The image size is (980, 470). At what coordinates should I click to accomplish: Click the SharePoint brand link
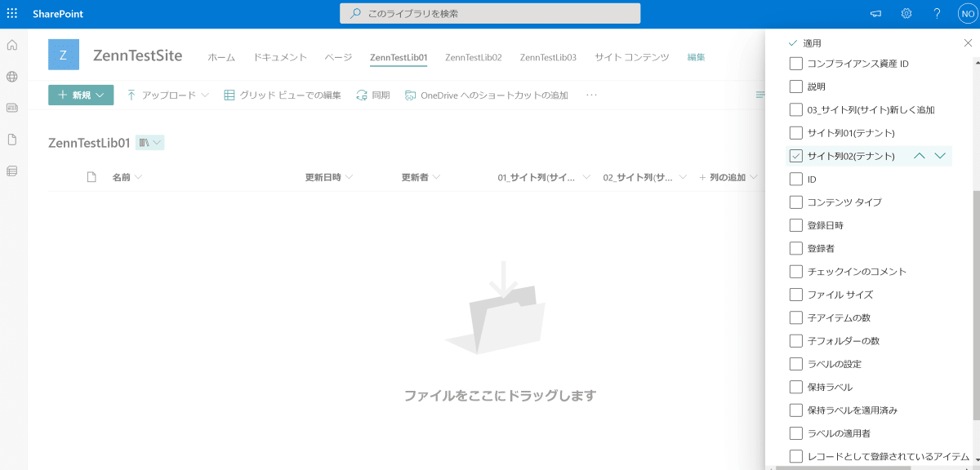tap(58, 14)
